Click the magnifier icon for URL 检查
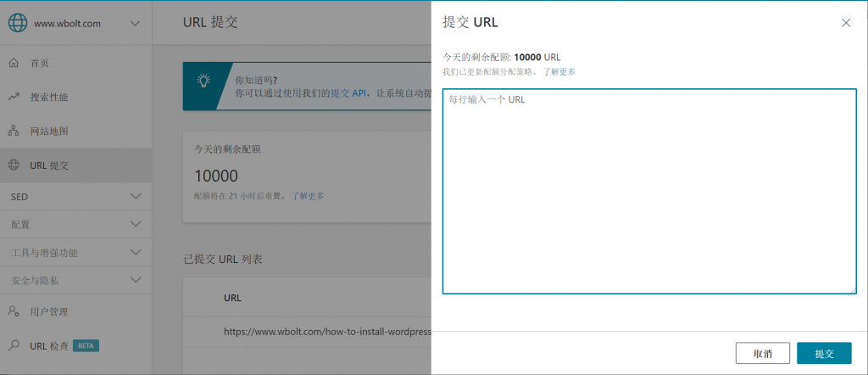 (14, 345)
